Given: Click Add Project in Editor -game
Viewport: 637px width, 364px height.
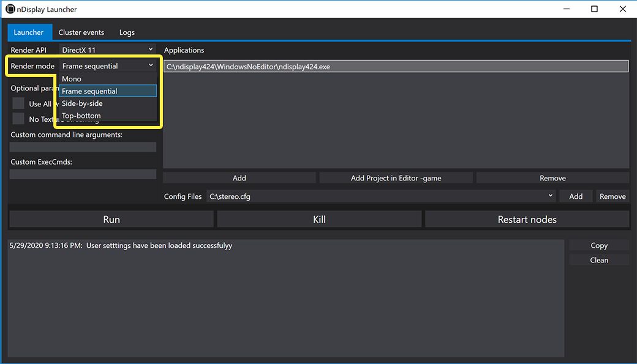Looking at the screenshot, I should 396,178.
